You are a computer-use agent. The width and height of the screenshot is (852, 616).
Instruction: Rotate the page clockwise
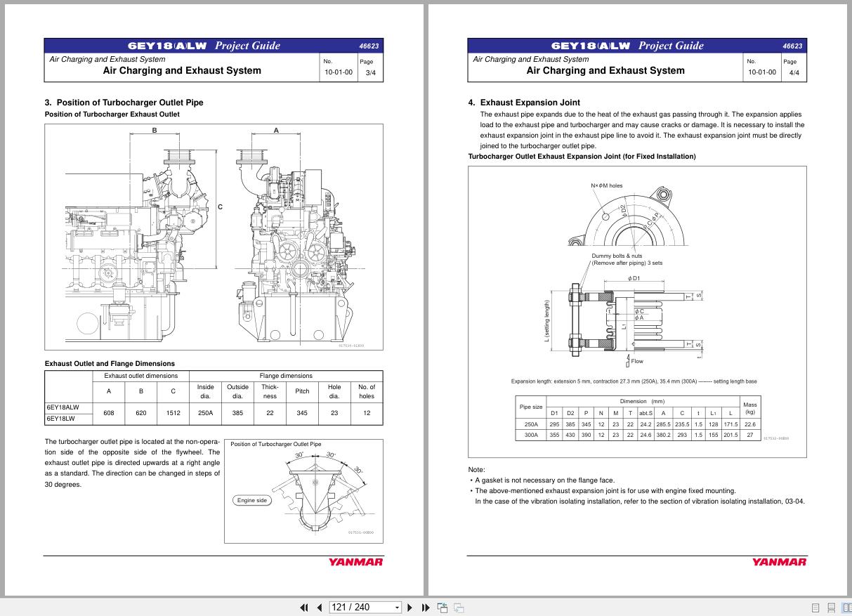coord(459,607)
